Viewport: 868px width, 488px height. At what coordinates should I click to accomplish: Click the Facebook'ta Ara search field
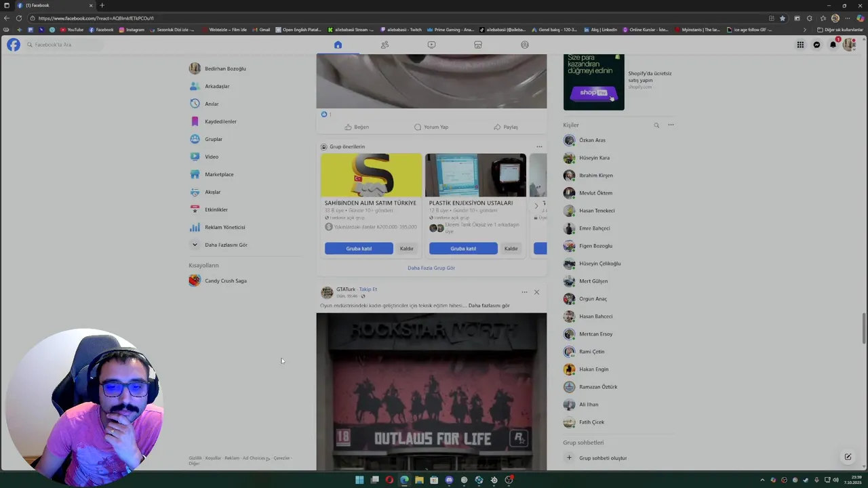coord(64,45)
